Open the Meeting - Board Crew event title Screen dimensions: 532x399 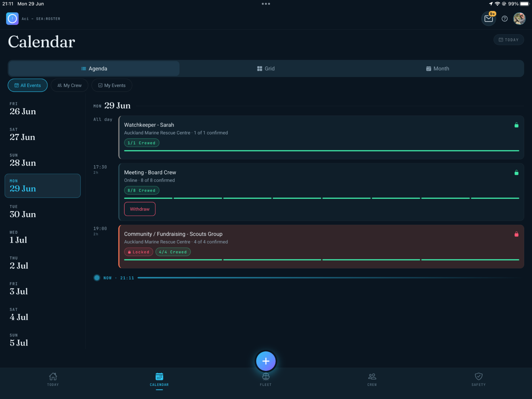pyautogui.click(x=150, y=173)
